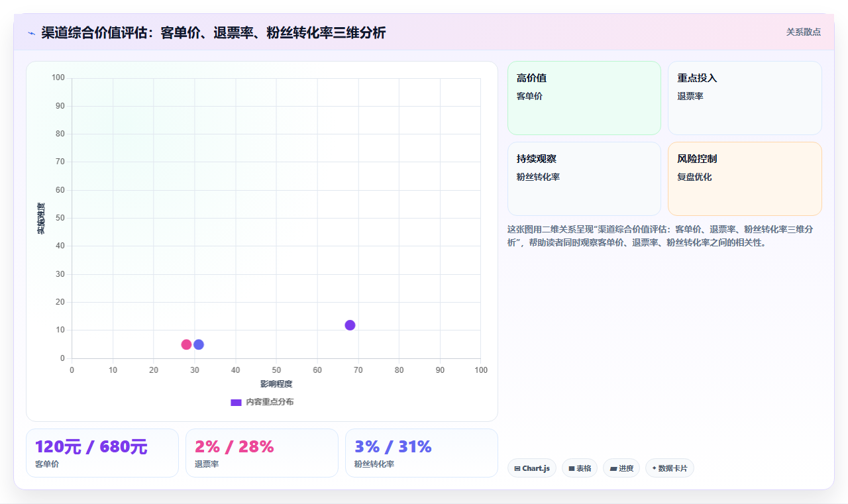Click 粉丝转化率 text in 持续观察 card

coord(539,177)
